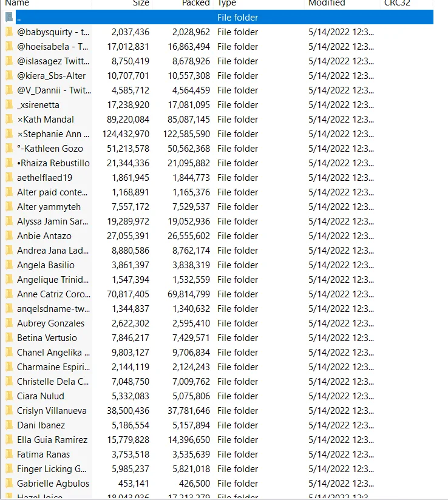
Task: Click folder icon next to aethelflaed19
Action: tap(9, 178)
